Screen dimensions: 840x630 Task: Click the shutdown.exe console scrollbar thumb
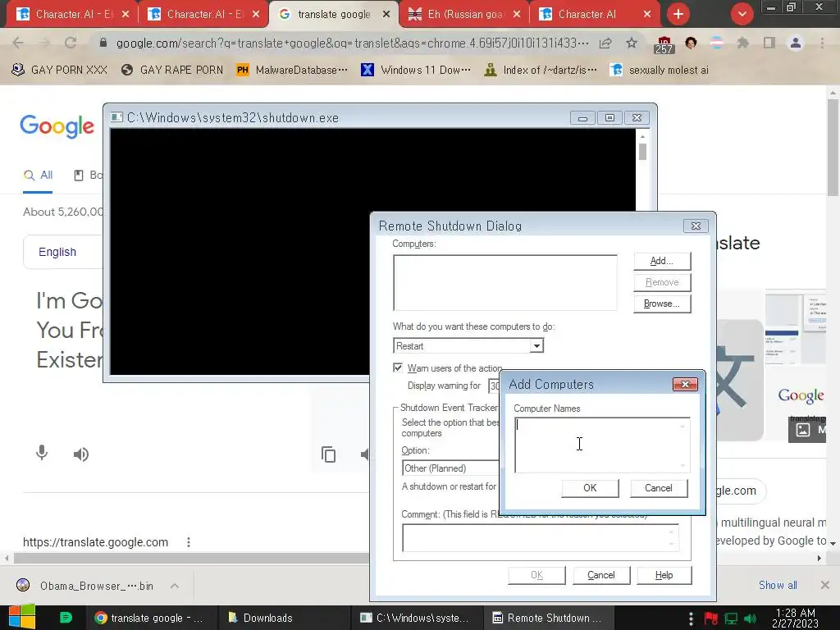pos(642,152)
